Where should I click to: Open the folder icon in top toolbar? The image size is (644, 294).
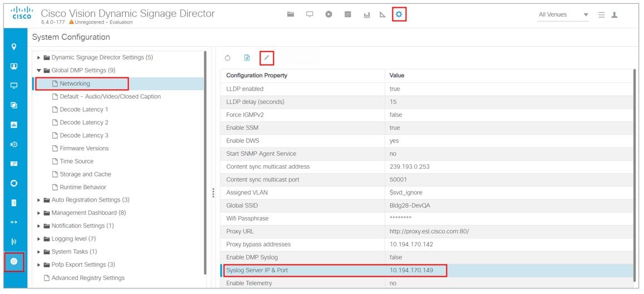pyautogui.click(x=291, y=14)
